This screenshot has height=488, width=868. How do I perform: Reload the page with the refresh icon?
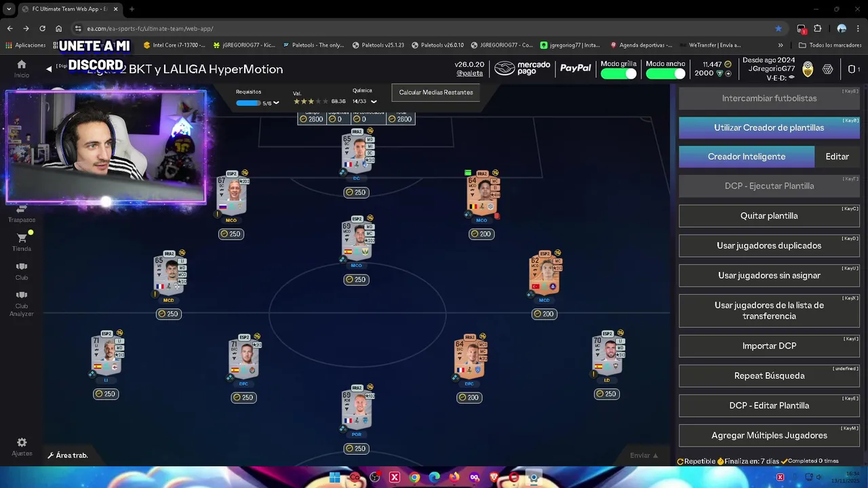pos(42,28)
